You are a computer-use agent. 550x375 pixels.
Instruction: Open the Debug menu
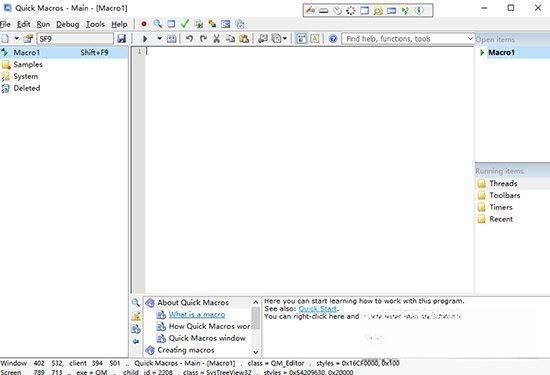pyautogui.click(x=67, y=24)
